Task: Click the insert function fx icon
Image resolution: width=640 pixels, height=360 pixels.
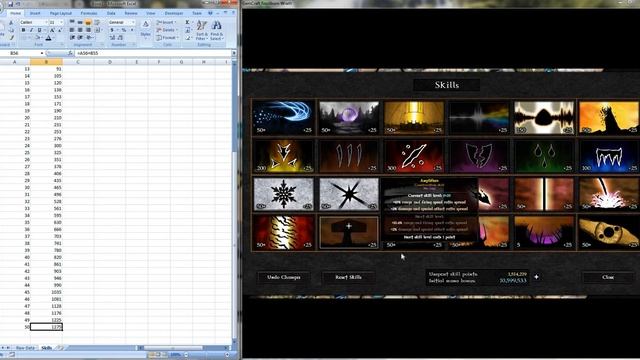Action: (x=70, y=53)
